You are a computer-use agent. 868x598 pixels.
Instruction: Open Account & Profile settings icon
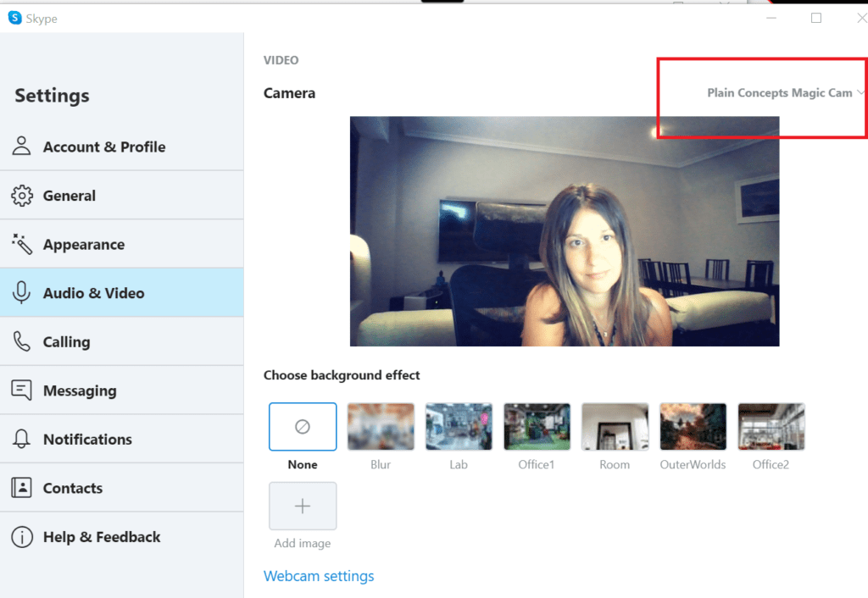[x=21, y=146]
